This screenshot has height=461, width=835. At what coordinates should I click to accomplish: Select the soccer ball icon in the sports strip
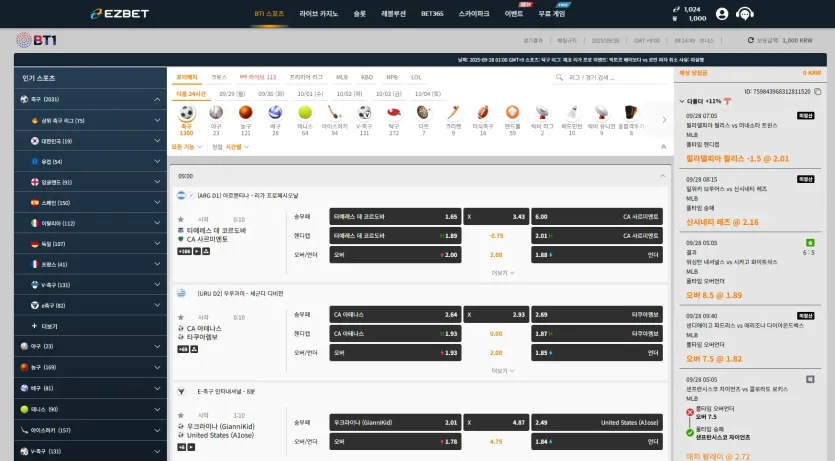coord(186,113)
